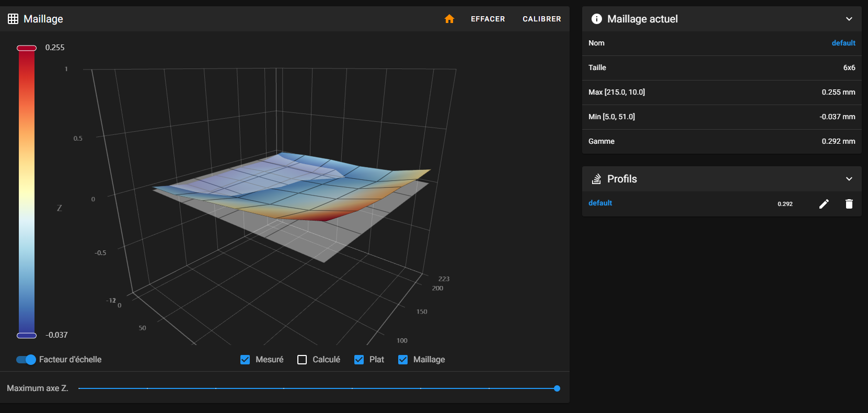This screenshot has height=413, width=868.
Task: Click the Facteur d'échelle label
Action: [70, 360]
